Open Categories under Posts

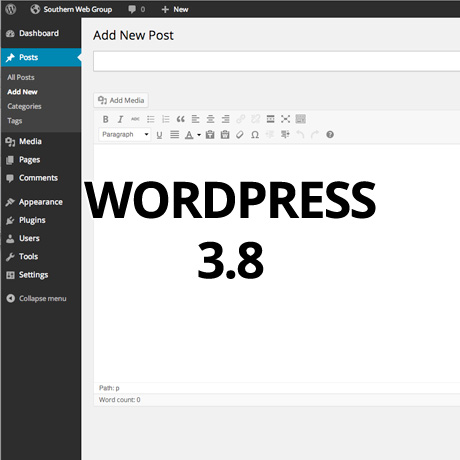(24, 106)
